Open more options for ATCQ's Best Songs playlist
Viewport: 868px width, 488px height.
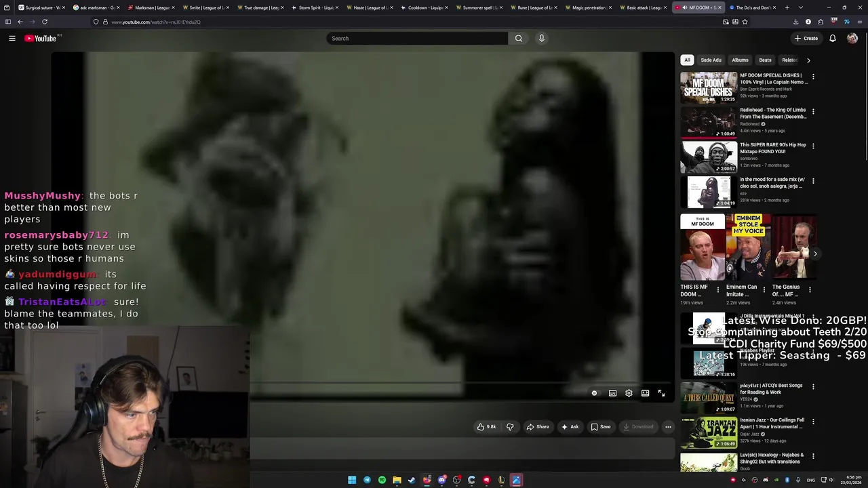tap(813, 387)
